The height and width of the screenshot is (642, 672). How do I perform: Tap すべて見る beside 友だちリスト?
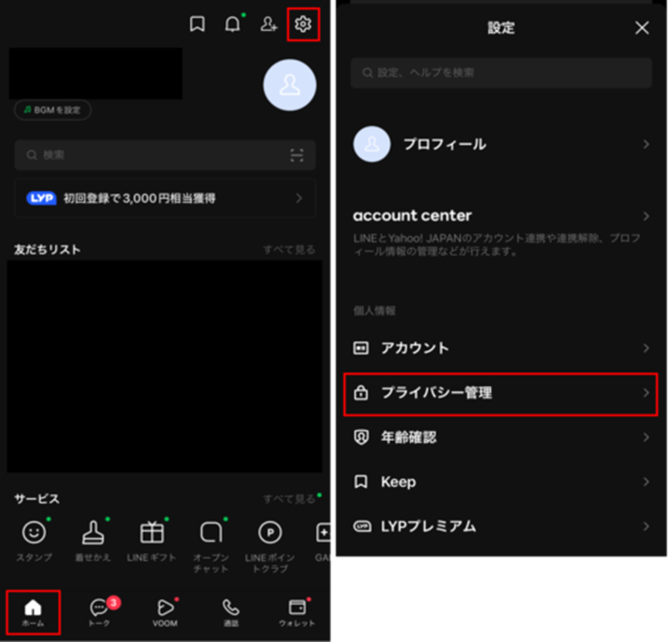pos(289,250)
